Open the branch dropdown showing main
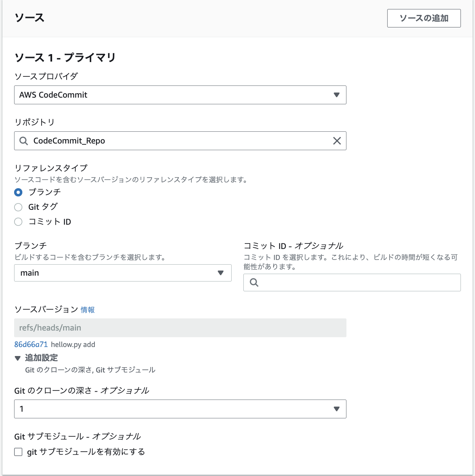 coord(123,273)
